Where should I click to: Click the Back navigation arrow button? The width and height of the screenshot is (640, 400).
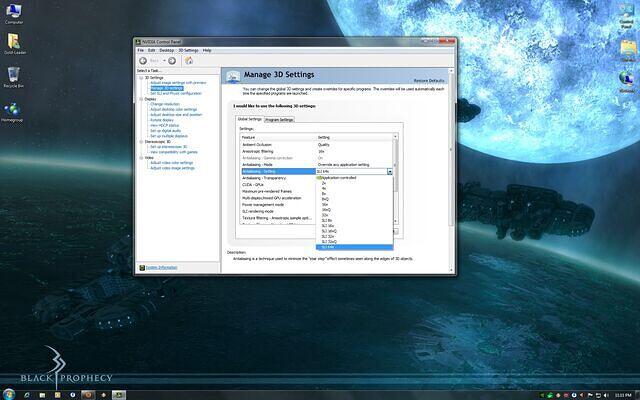tap(143, 60)
